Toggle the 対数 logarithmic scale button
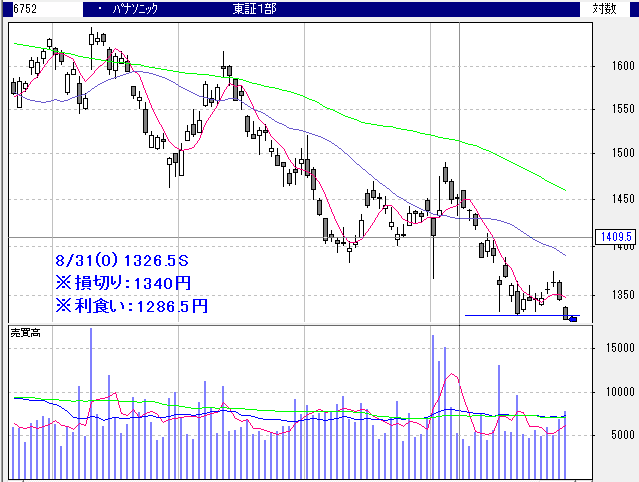The width and height of the screenshot is (639, 482). pos(604,9)
